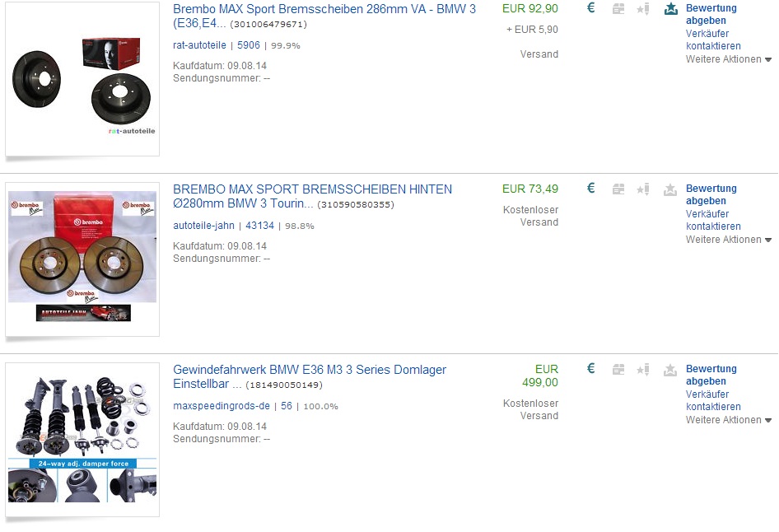Open seller profile maxspeedingrods-de
This screenshot has height=532, width=779.
[x=221, y=406]
